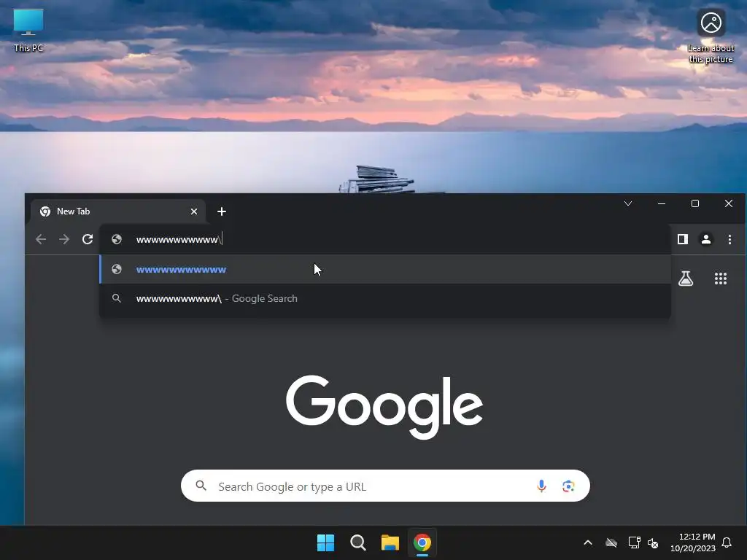
Task: Select the highlighted wwwwwwwwwwww URL suggestion
Action: [x=385, y=269]
